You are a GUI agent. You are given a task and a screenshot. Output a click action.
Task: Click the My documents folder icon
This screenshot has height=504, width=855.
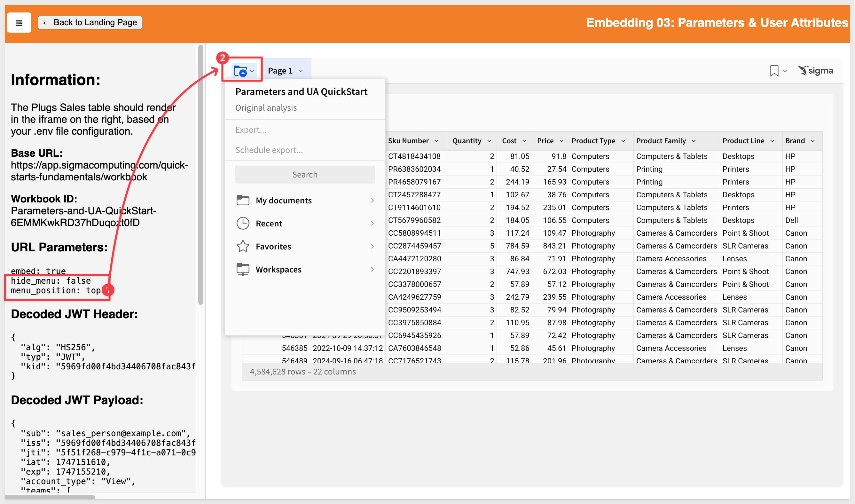click(x=243, y=201)
